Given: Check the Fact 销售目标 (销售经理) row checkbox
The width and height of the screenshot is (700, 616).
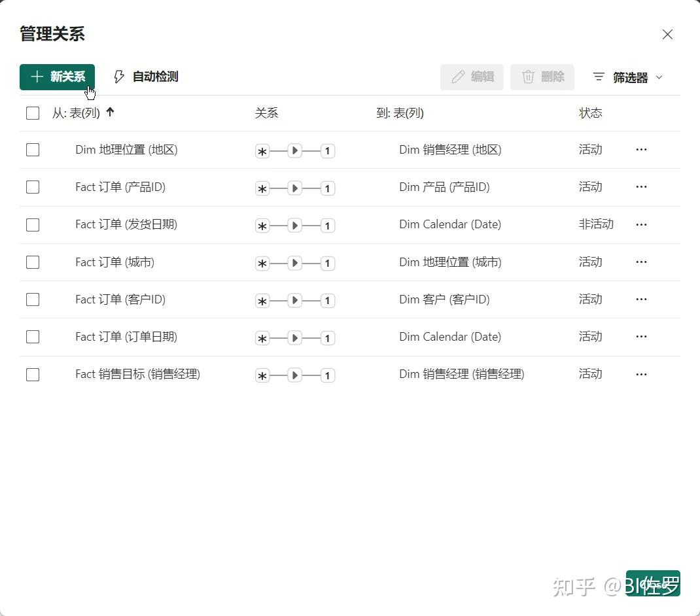Looking at the screenshot, I should pyautogui.click(x=33, y=375).
